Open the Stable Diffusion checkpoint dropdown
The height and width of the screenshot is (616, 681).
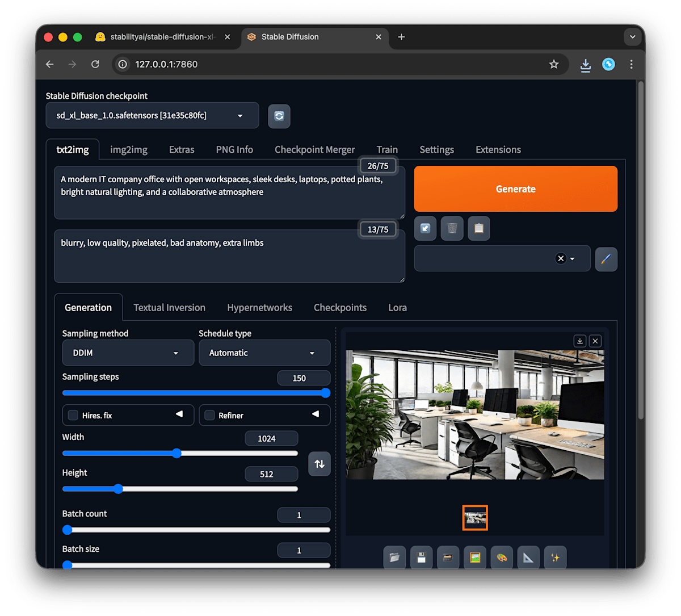(152, 115)
